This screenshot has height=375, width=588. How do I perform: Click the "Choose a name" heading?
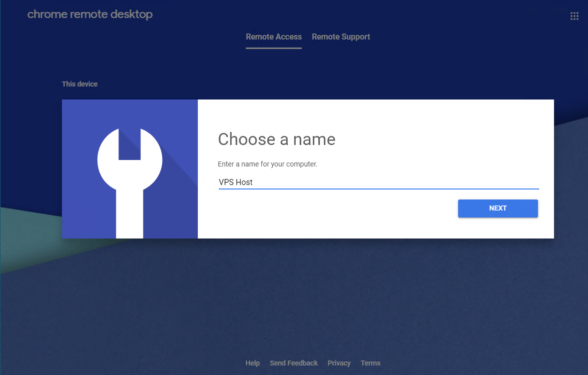click(277, 139)
